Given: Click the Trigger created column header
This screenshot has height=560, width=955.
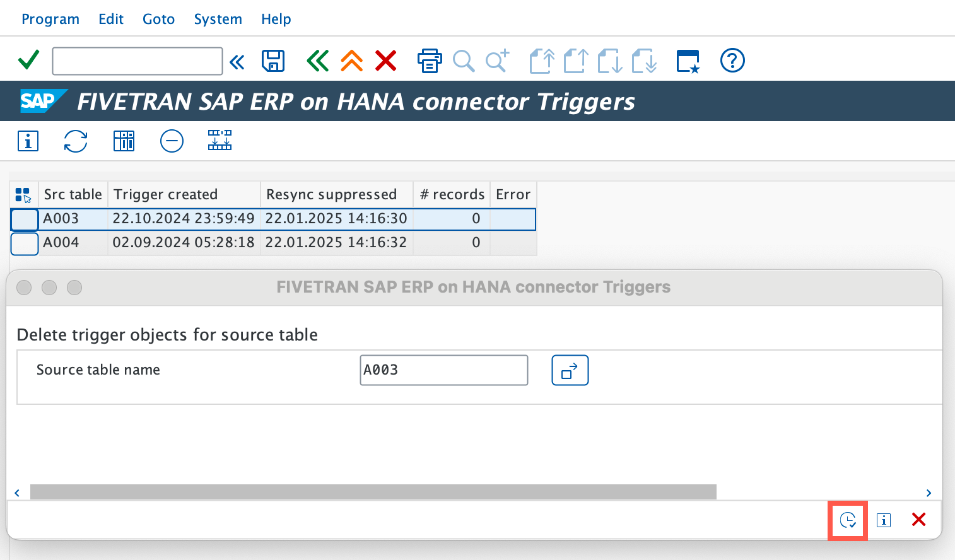Looking at the screenshot, I should pyautogui.click(x=184, y=194).
